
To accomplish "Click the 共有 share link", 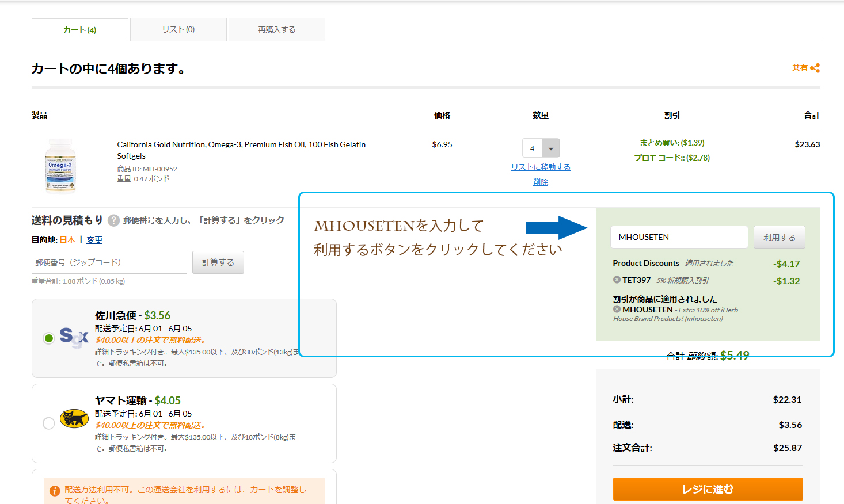I will [800, 68].
